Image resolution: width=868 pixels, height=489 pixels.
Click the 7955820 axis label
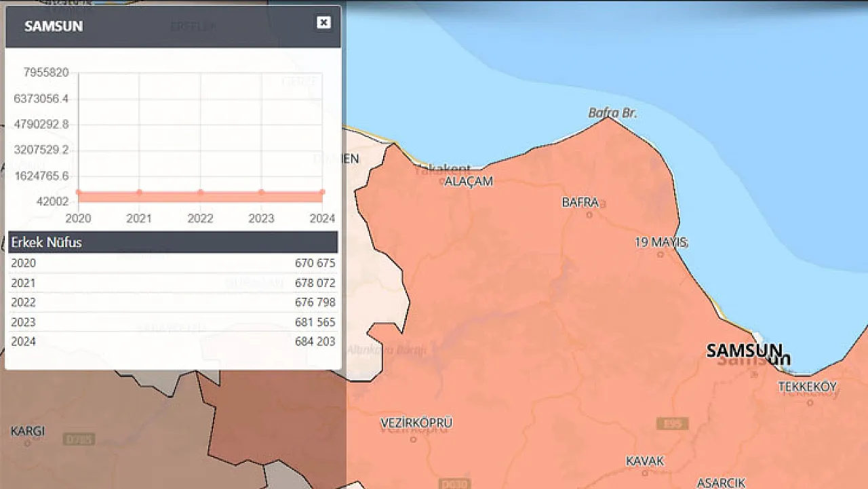(x=46, y=73)
